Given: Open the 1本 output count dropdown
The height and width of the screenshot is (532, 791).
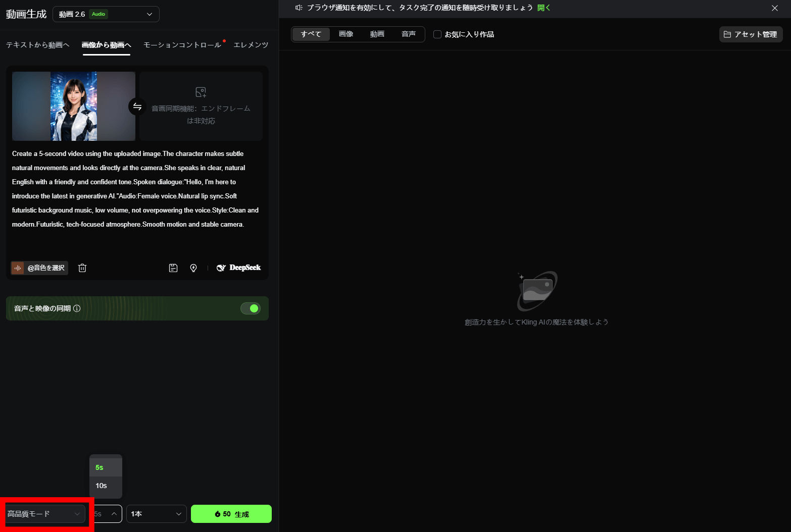Looking at the screenshot, I should pyautogui.click(x=156, y=514).
